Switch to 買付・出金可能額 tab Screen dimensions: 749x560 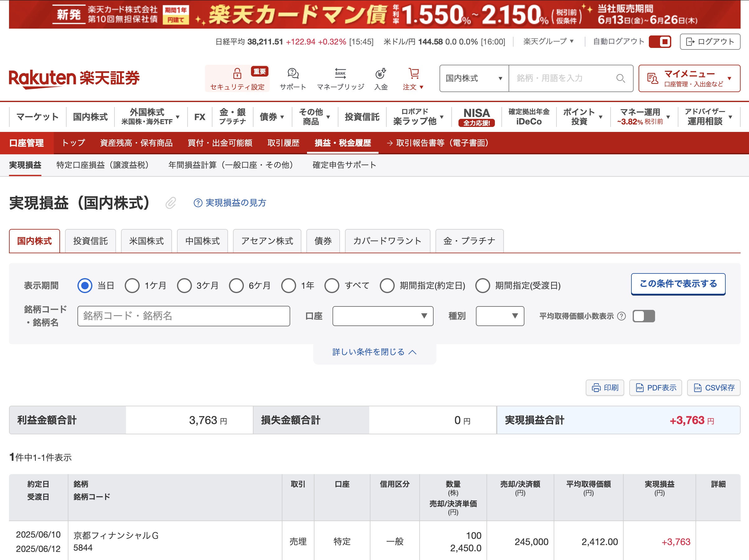[x=220, y=143]
